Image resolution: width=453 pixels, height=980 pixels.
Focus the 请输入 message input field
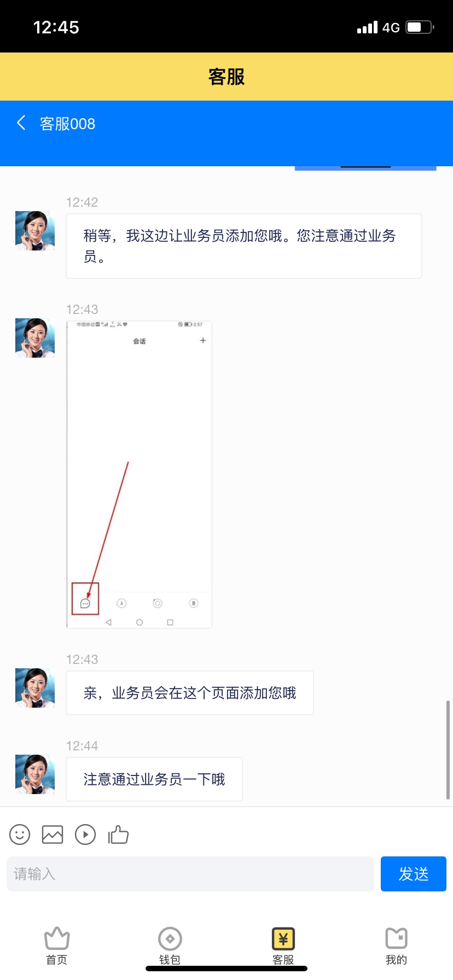click(190, 874)
